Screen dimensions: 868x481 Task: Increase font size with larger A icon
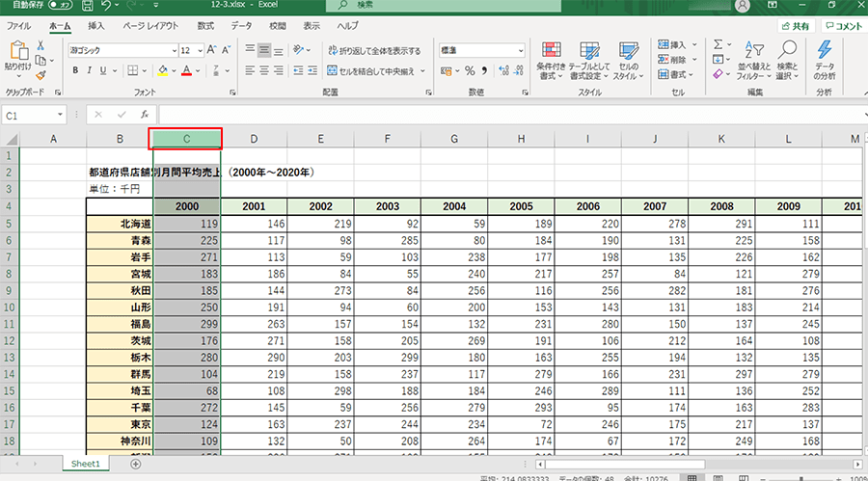211,50
